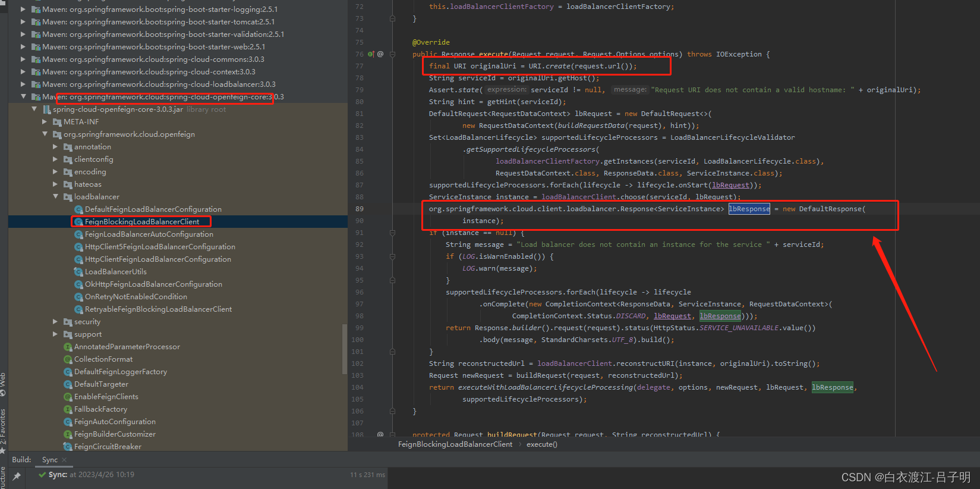The width and height of the screenshot is (980, 489).
Task: Click the project tree vertical scrollbar
Action: tap(345, 349)
